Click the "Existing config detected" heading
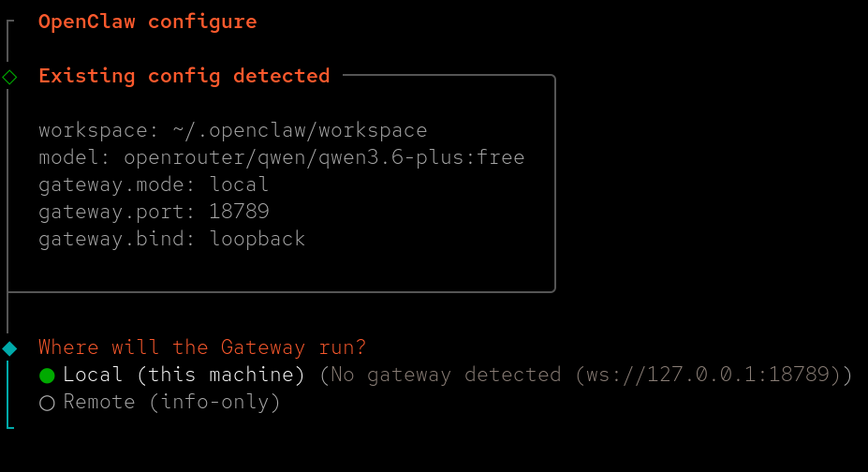The image size is (868, 472). [x=184, y=76]
